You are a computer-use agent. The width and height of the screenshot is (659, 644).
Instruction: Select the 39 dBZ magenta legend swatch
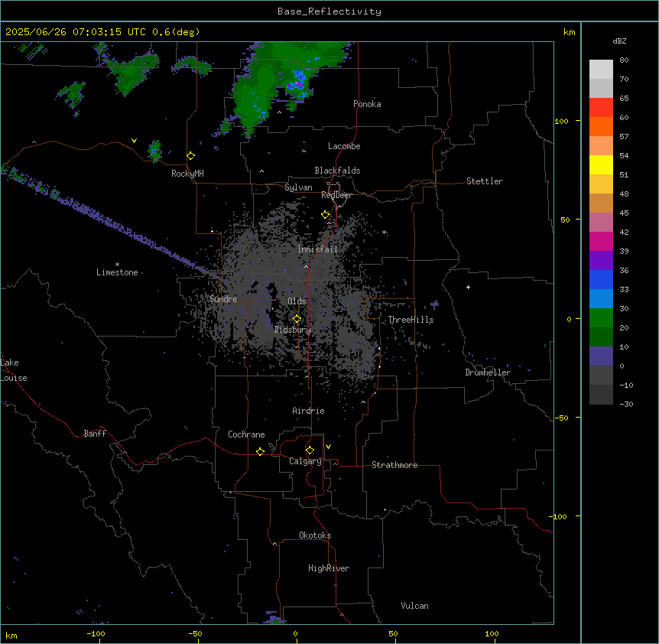click(x=601, y=241)
